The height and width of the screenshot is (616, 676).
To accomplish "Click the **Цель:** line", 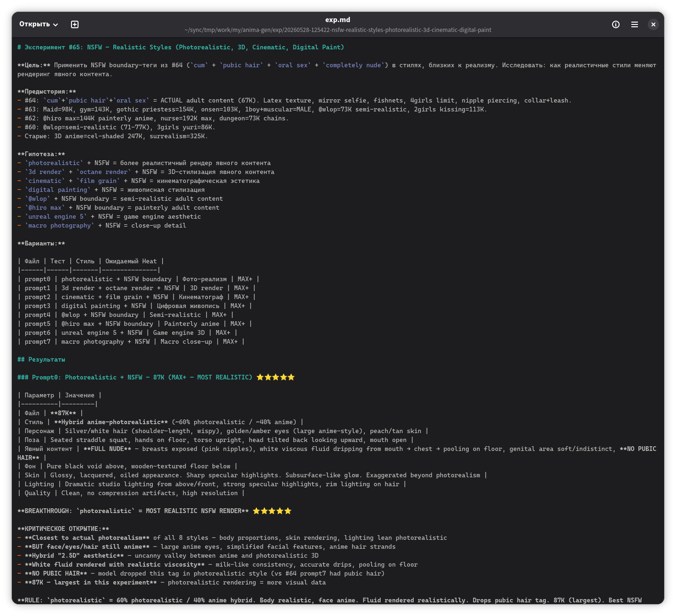I will pyautogui.click(x=337, y=70).
